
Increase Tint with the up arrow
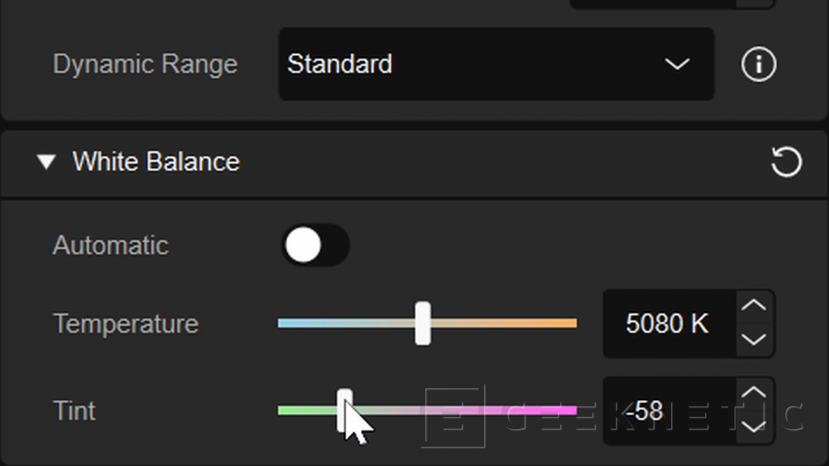click(756, 393)
